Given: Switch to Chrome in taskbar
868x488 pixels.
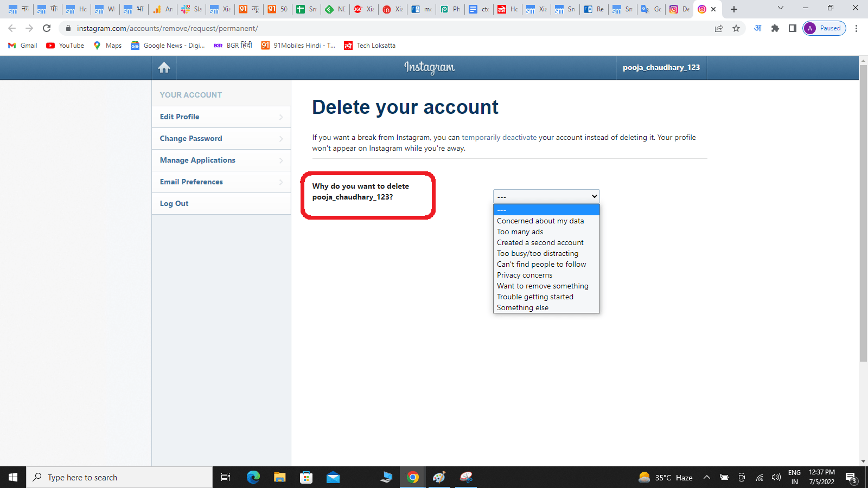Looking at the screenshot, I should pos(413,477).
